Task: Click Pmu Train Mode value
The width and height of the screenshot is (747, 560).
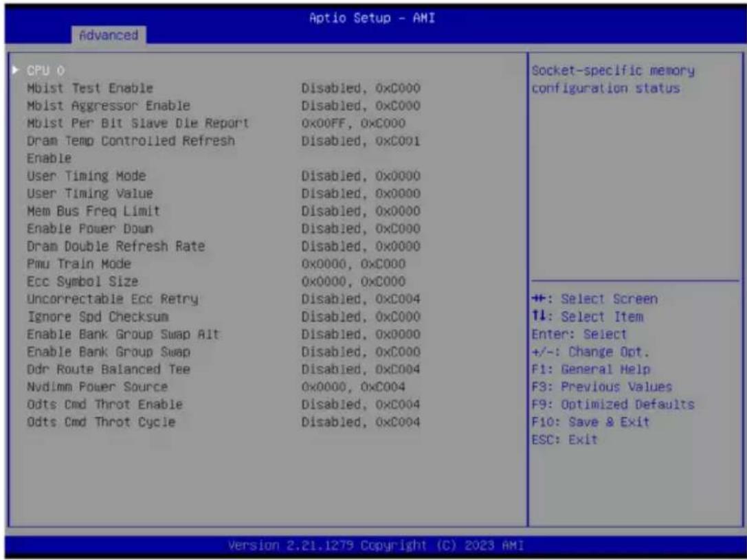Action: click(353, 264)
